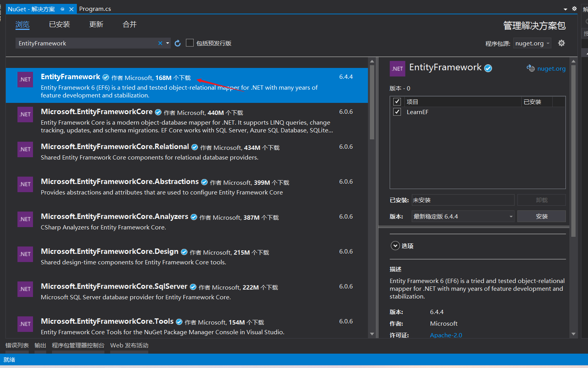
Task: Click the Project column header
Action: pyautogui.click(x=463, y=102)
